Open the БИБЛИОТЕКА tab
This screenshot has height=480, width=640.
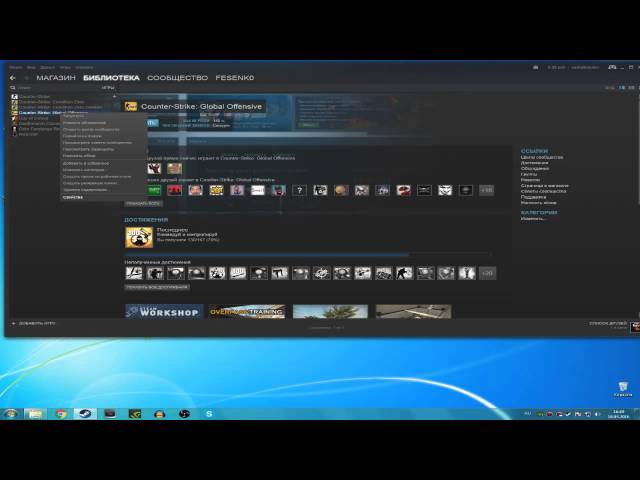click(111, 78)
